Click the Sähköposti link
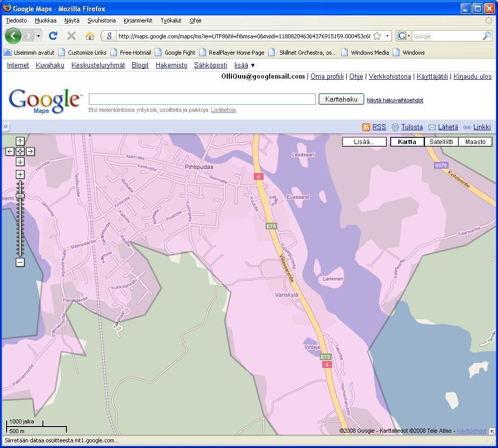Screen dimensions: 498x448 [x=210, y=65]
